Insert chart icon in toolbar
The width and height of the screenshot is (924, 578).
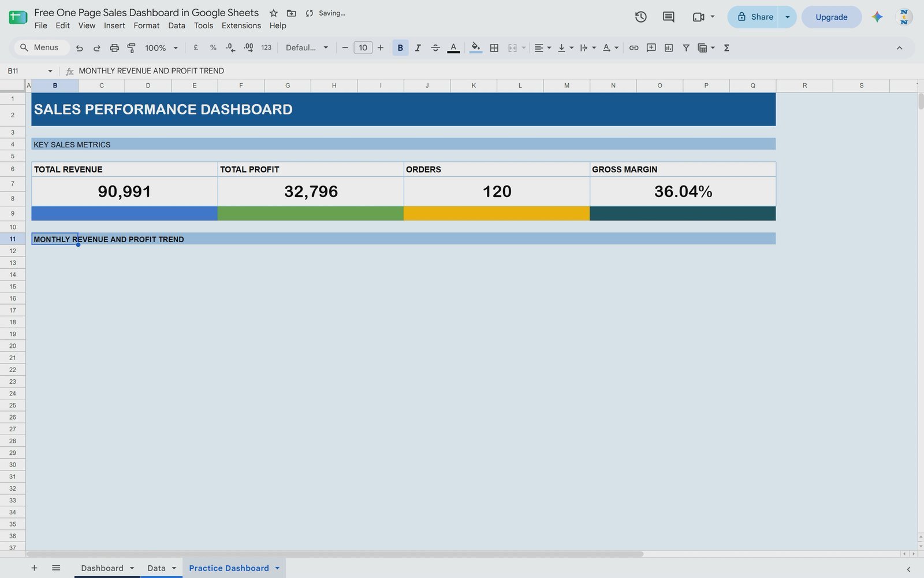coord(668,48)
